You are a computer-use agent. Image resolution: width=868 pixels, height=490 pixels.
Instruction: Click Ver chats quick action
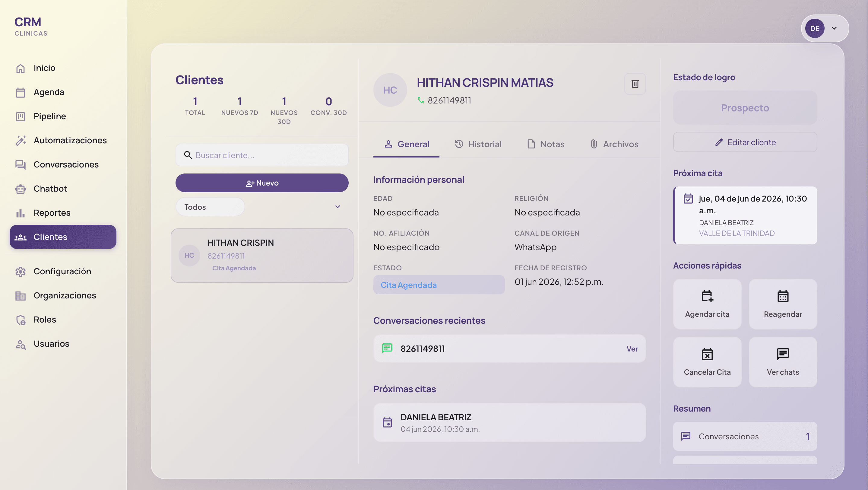pyautogui.click(x=783, y=362)
